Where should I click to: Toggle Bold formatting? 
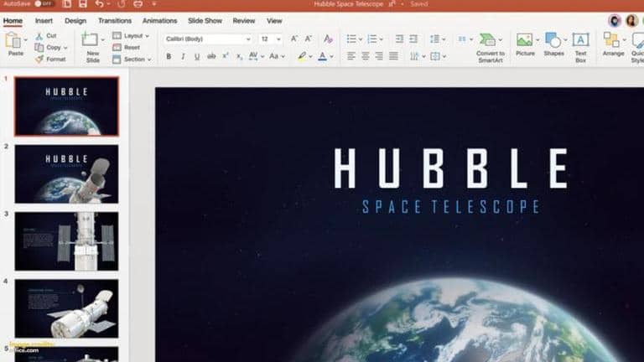[x=169, y=56]
